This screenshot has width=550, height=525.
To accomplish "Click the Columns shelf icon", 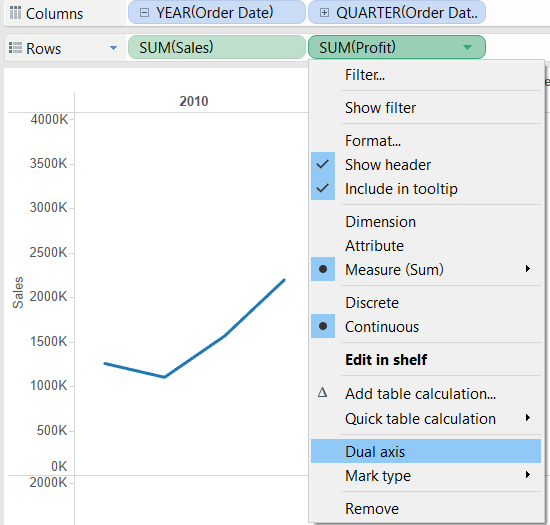I will [15, 13].
